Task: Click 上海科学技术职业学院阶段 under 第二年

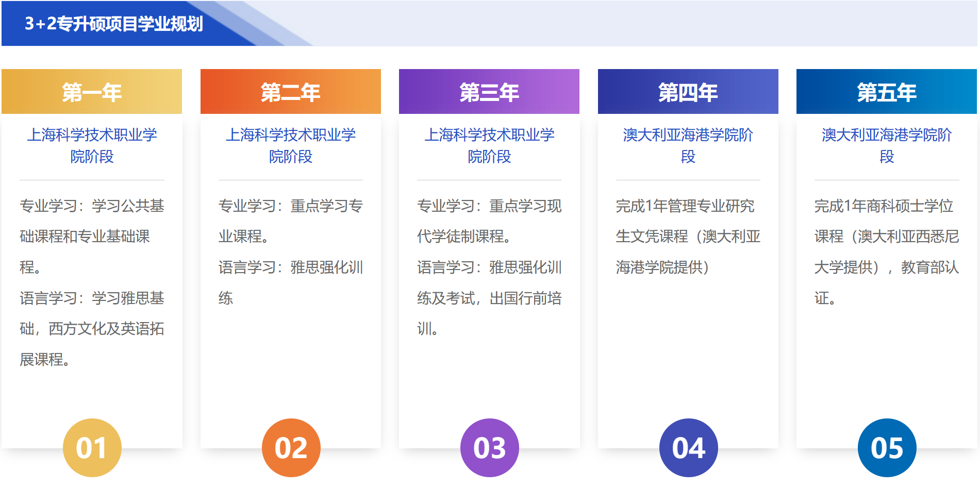Action: pyautogui.click(x=291, y=145)
